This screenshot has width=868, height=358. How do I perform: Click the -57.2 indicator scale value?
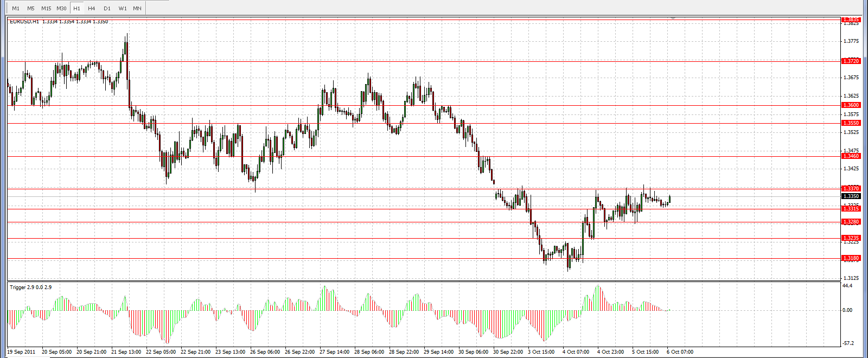(848, 343)
